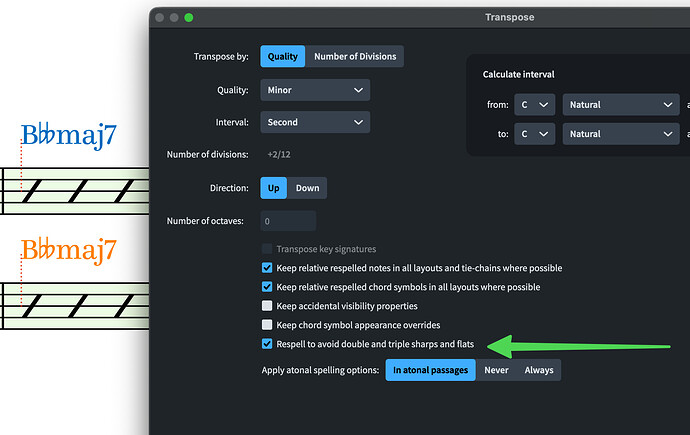Uncheck Respell to avoid double and triple sharps
Image resolution: width=690 pixels, height=435 pixels.
coord(267,344)
